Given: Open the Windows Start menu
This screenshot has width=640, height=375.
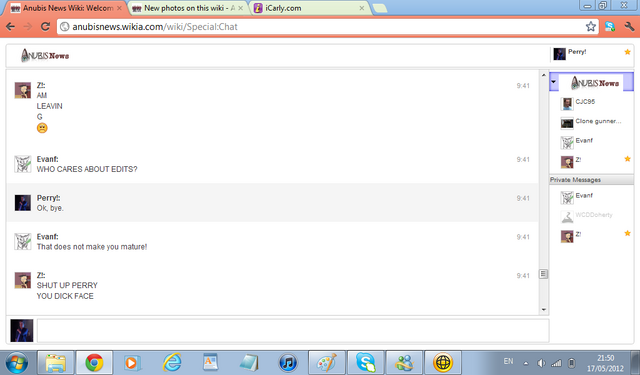Looking at the screenshot, I should [x=16, y=362].
